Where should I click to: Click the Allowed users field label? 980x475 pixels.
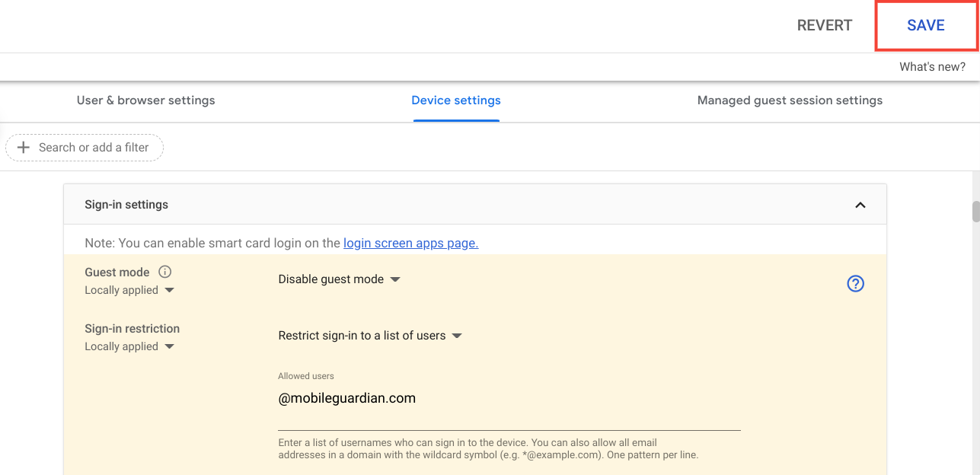pyautogui.click(x=306, y=376)
